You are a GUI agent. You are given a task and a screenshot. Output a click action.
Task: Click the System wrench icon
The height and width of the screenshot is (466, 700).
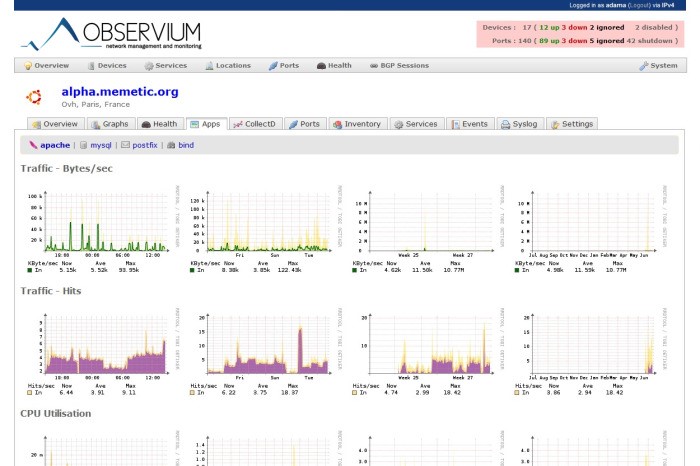click(643, 66)
